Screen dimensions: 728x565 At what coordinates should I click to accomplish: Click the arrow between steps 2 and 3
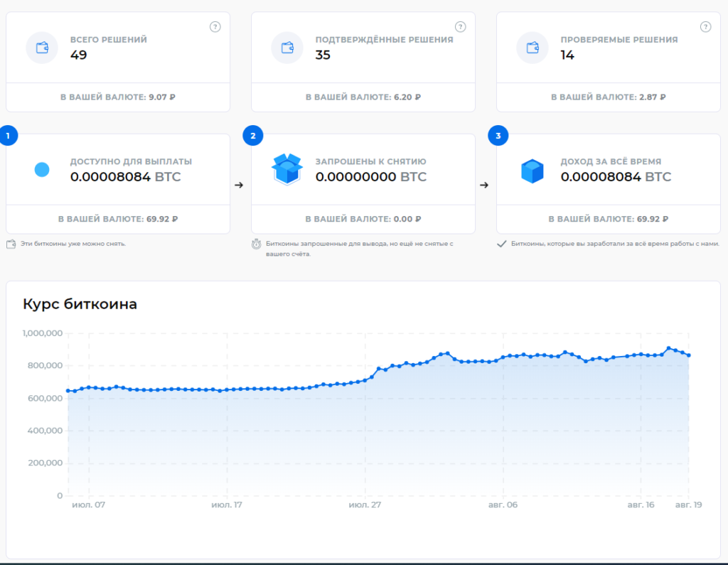484,185
